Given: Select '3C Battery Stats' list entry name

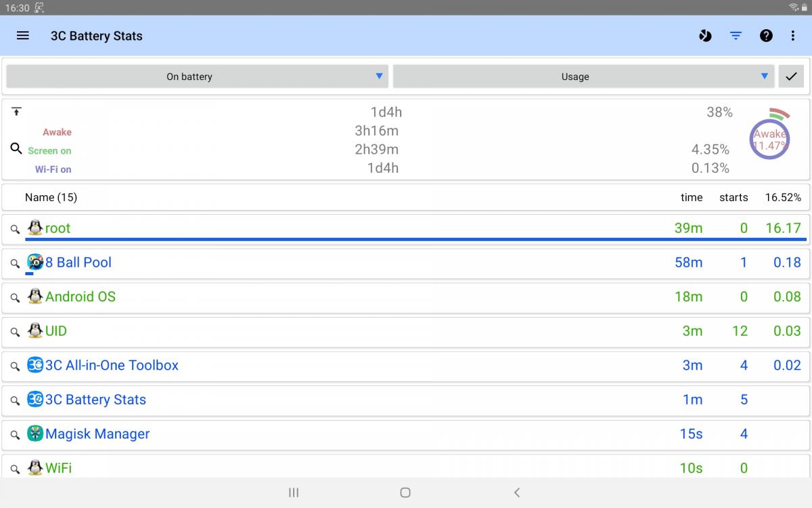Looking at the screenshot, I should (95, 400).
